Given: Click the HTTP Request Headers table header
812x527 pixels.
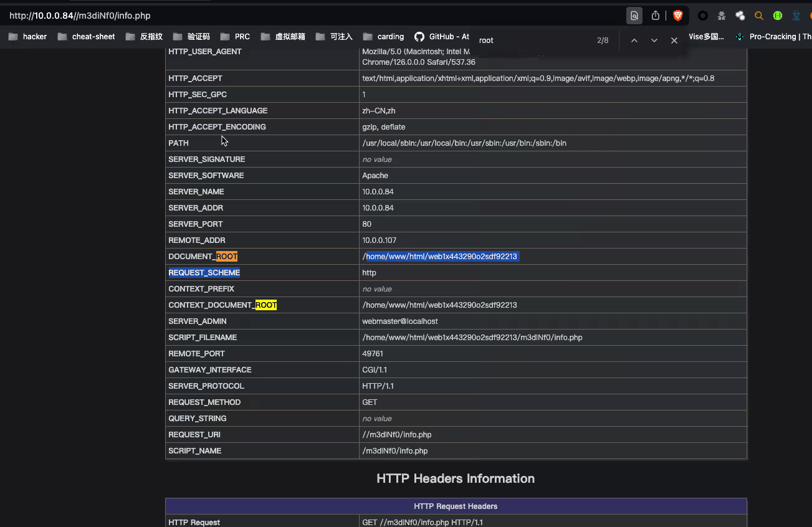Looking at the screenshot, I should pyautogui.click(x=456, y=506).
